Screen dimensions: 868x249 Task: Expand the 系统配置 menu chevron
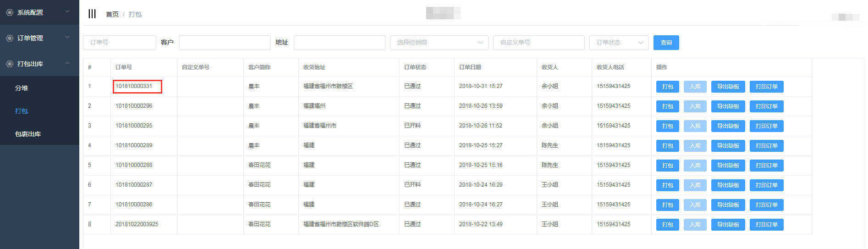67,11
